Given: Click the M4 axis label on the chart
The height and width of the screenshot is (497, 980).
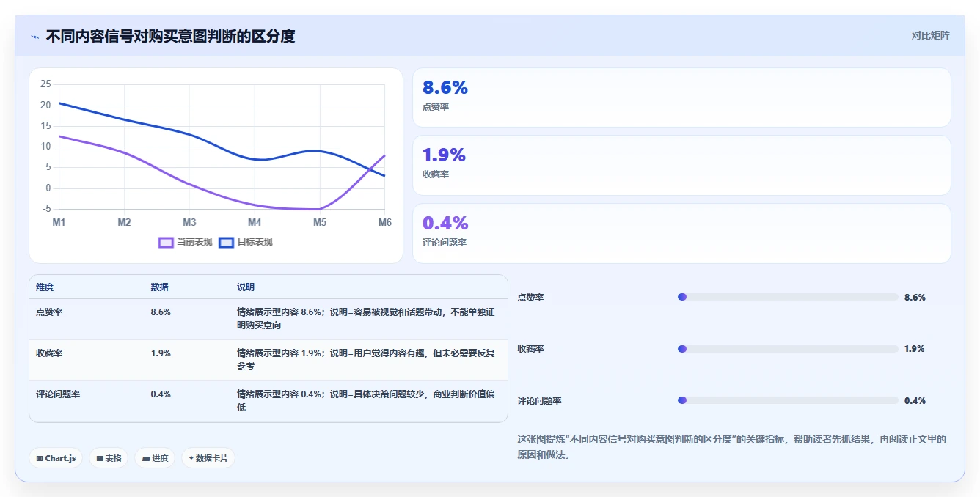Looking at the screenshot, I should pyautogui.click(x=255, y=222).
